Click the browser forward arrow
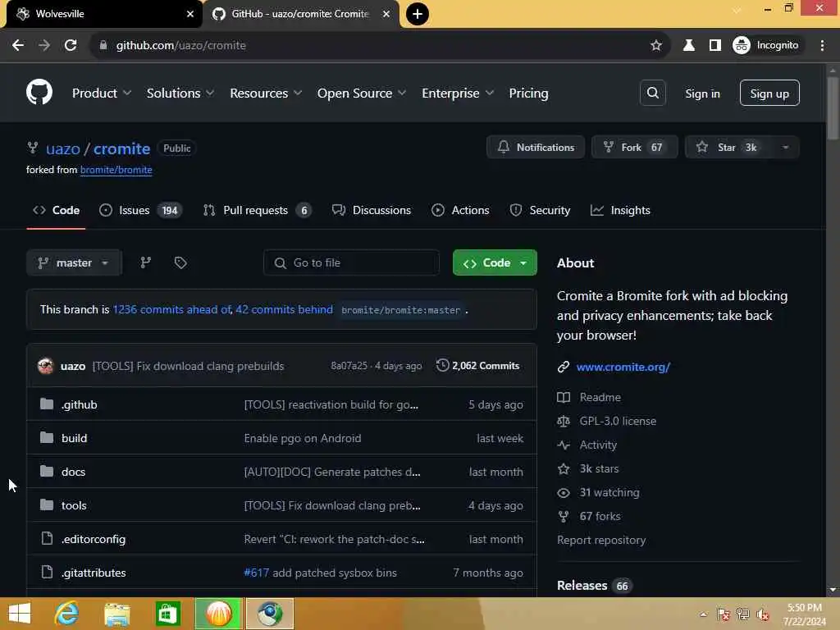The height and width of the screenshot is (630, 840). [x=44, y=46]
